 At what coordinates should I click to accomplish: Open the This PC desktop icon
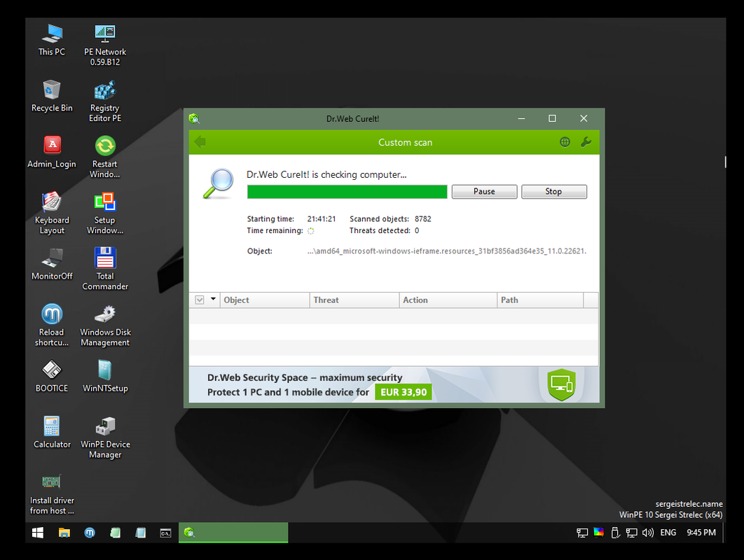click(52, 41)
